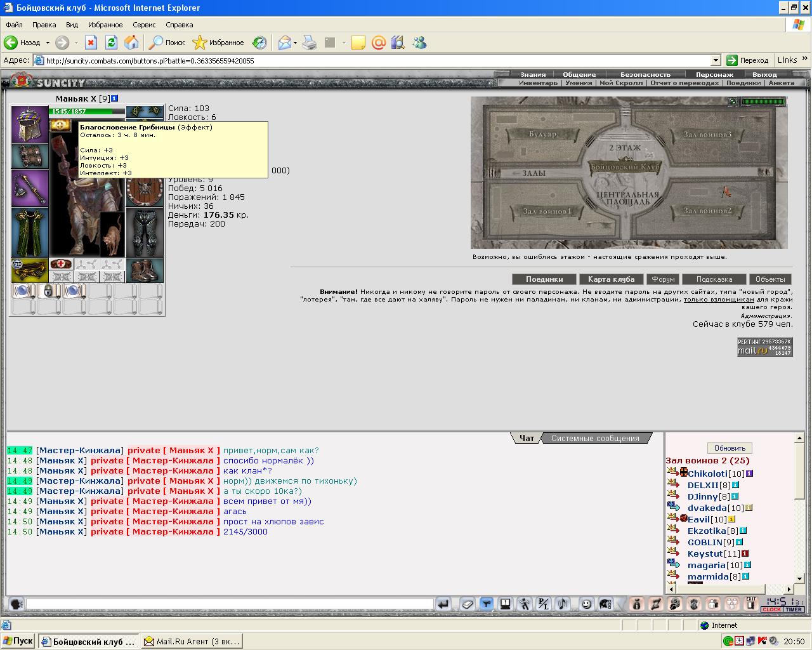
Task: Click the Поединки button below map
Action: (544, 279)
